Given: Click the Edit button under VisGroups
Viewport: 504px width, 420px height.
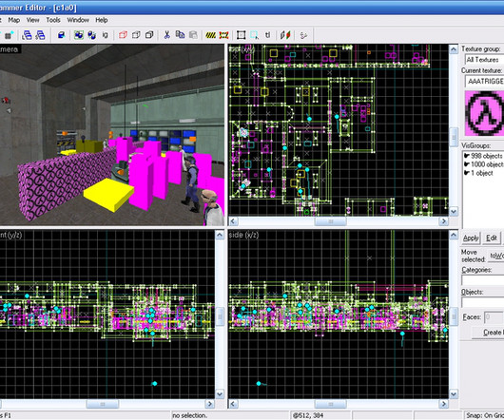Looking at the screenshot, I should (x=492, y=238).
